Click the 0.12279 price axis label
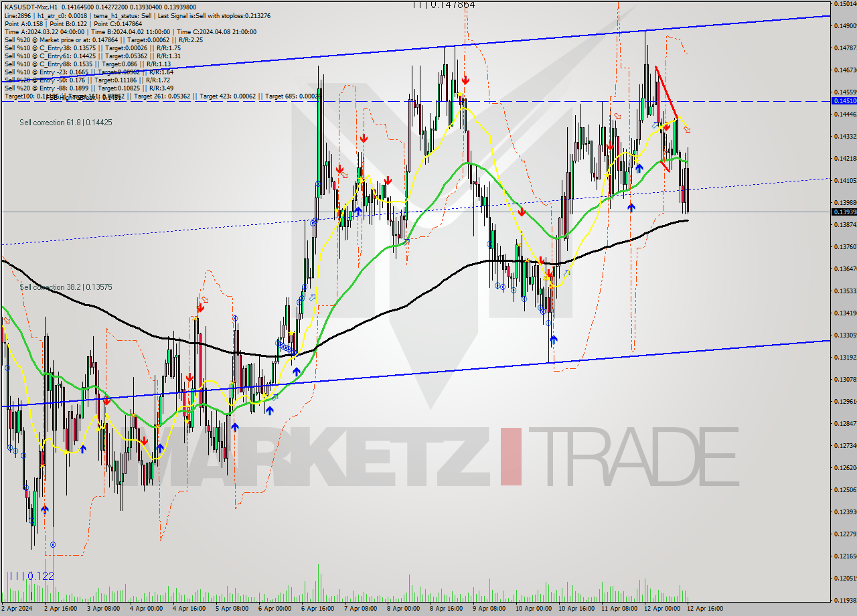The image size is (857, 616). 845,534
